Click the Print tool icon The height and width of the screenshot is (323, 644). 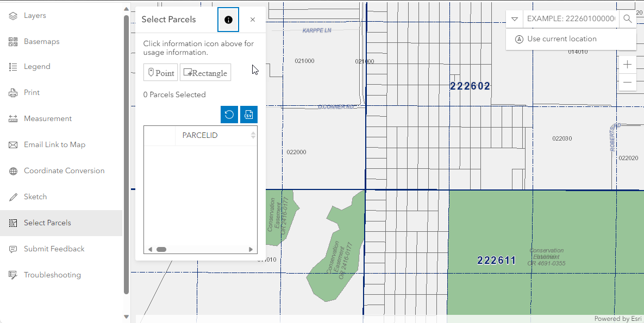click(x=14, y=92)
